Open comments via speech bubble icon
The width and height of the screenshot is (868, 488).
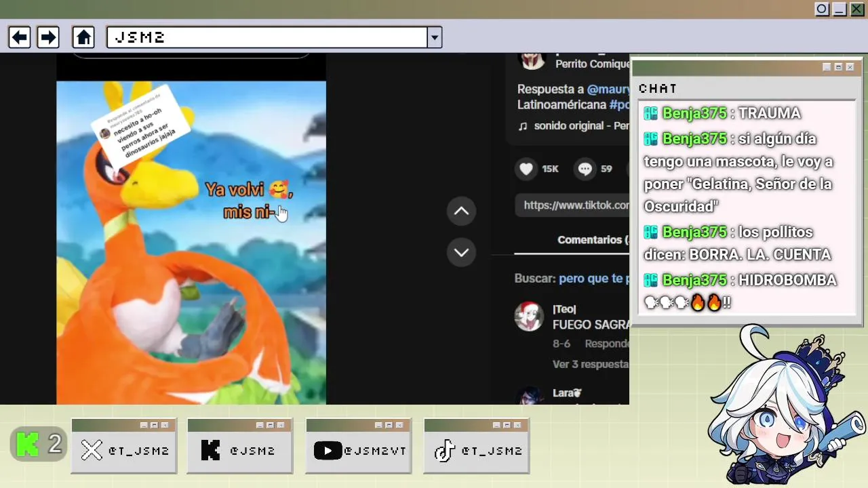pos(585,169)
